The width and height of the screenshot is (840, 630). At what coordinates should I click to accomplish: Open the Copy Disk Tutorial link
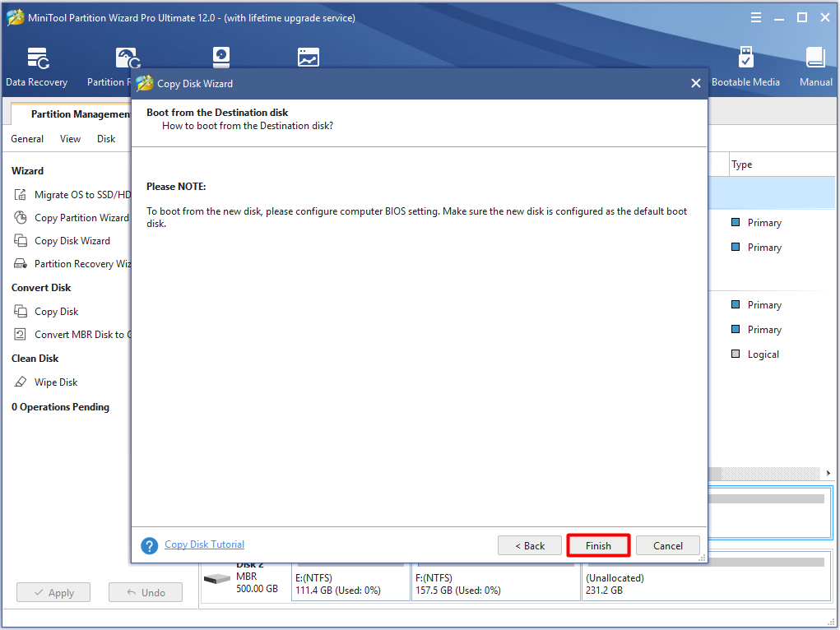click(204, 544)
